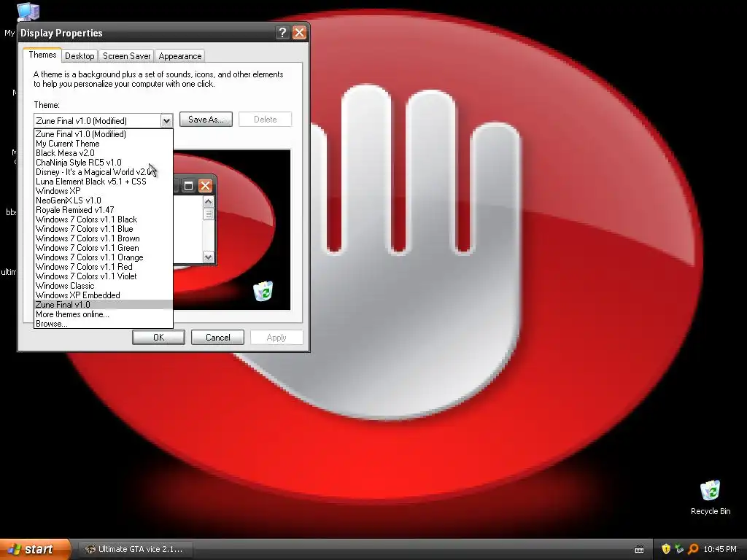747x560 pixels.
Task: Select My Current Theme
Action: (x=104, y=144)
